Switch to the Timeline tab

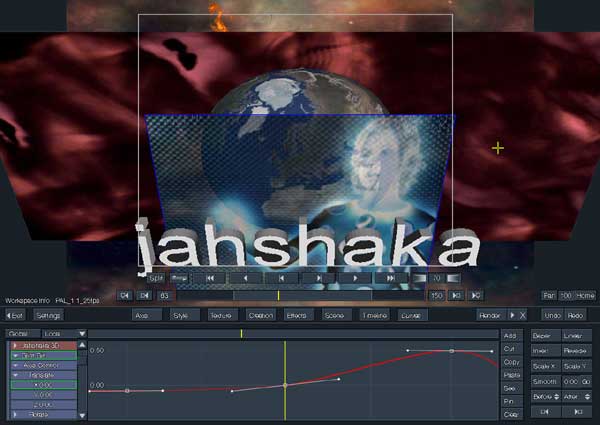pyautogui.click(x=375, y=315)
